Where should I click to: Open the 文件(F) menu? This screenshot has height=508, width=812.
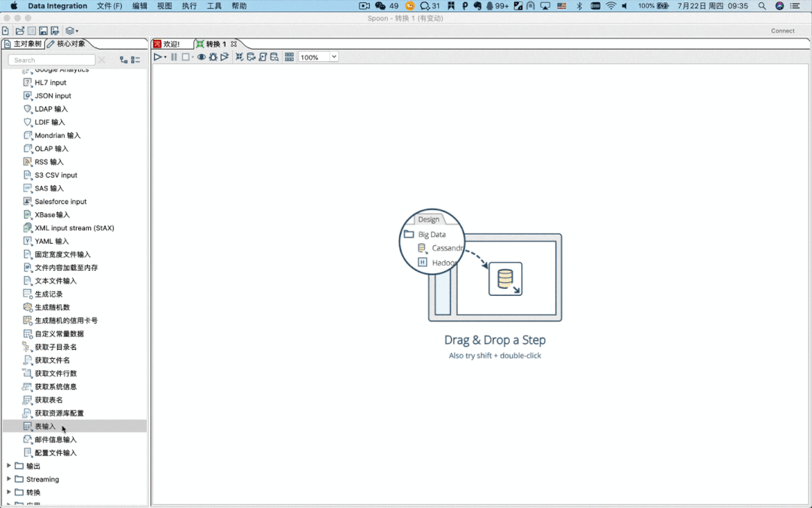[x=109, y=6]
